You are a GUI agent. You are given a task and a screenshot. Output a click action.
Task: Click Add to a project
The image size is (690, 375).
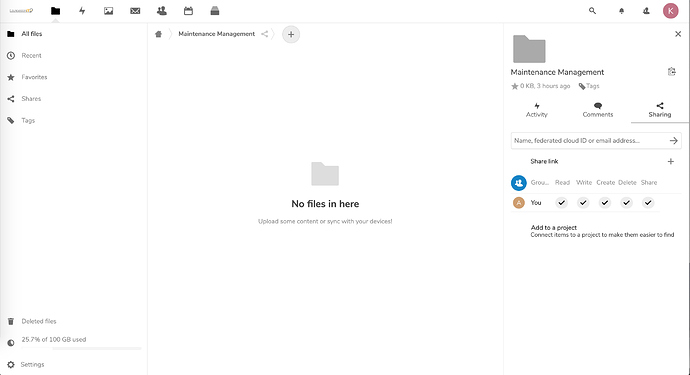pos(554,228)
